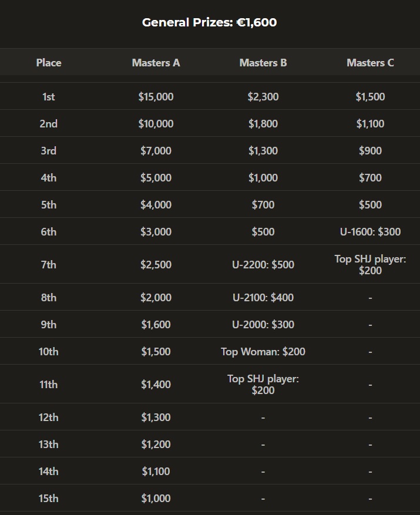Click the $1,100 Masters C second prize
The height and width of the screenshot is (515, 420).
(370, 123)
